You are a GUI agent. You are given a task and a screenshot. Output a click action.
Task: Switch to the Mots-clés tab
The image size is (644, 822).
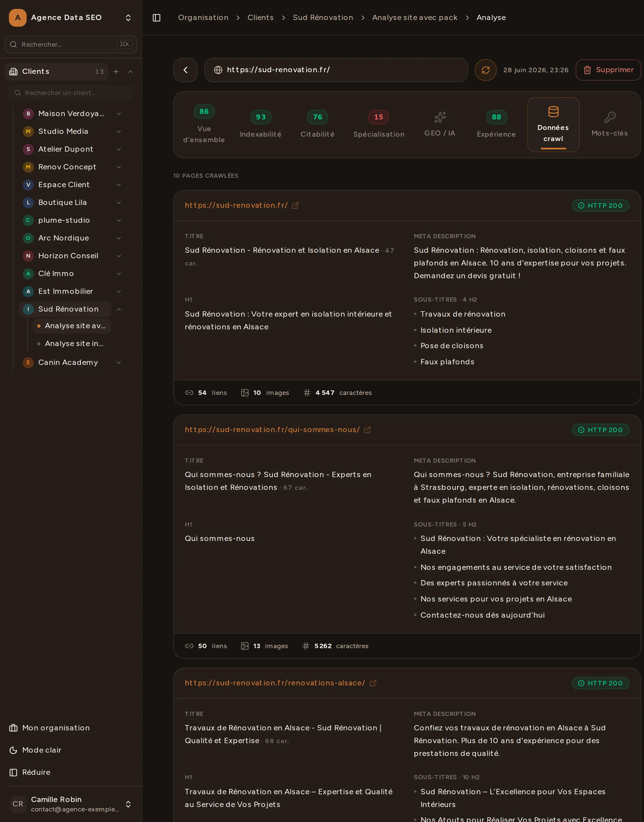click(x=610, y=124)
